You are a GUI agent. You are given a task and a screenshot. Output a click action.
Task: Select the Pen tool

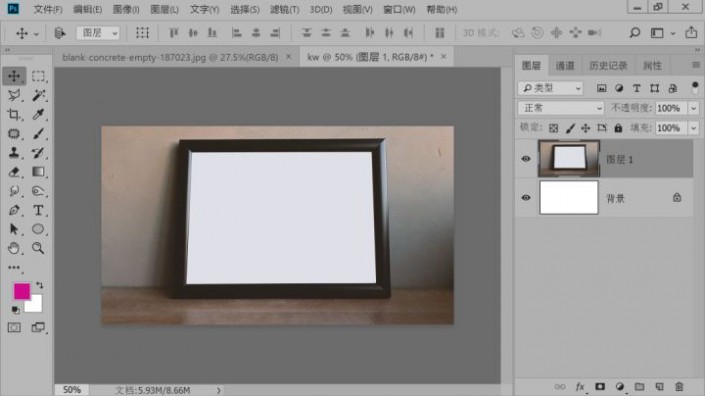pos(14,210)
